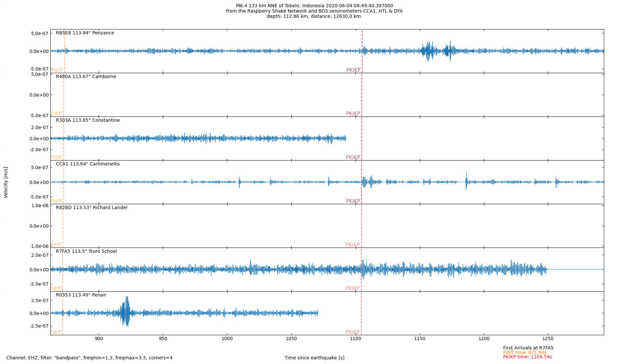Viewport: 629px width, 364px height.
Task: Select the channel and bandpass filter footer text
Action: (x=89, y=358)
